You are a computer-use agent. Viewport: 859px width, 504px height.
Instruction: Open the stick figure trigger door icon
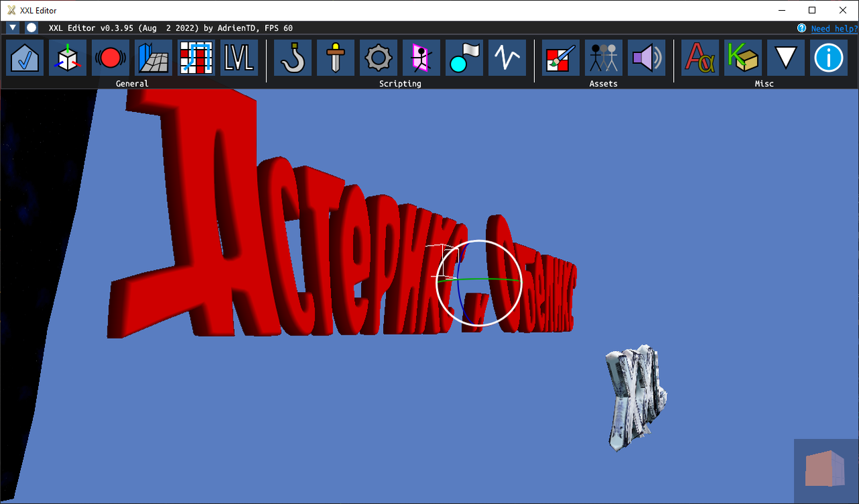pos(421,58)
